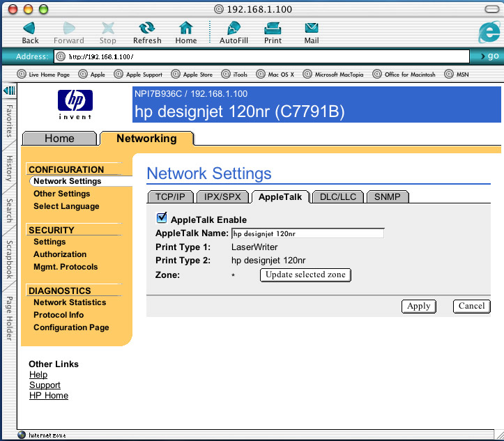The image size is (504, 441).
Task: Expand the History side panel tab
Action: tap(9, 169)
